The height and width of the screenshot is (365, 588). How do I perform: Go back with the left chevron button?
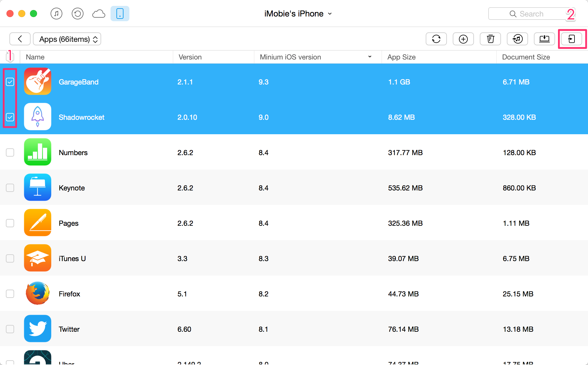pyautogui.click(x=20, y=39)
